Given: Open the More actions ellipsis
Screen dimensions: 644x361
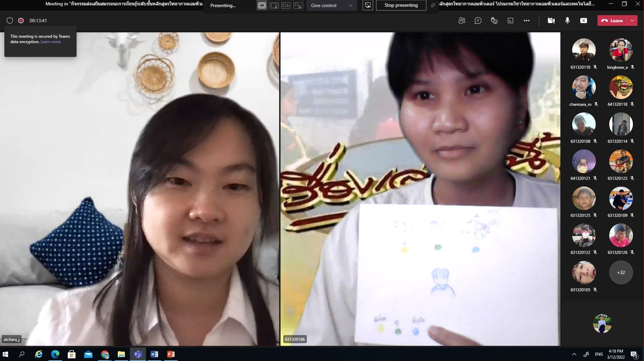Looking at the screenshot, I should pyautogui.click(x=526, y=21).
